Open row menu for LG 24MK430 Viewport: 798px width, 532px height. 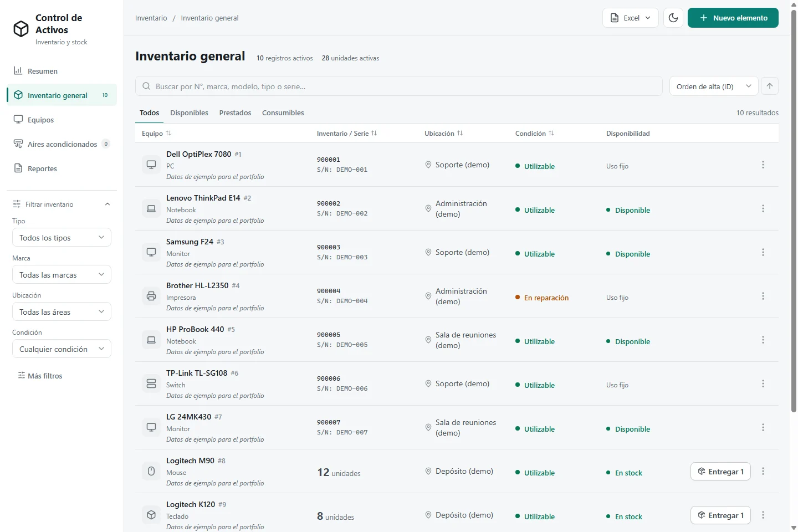click(x=763, y=427)
